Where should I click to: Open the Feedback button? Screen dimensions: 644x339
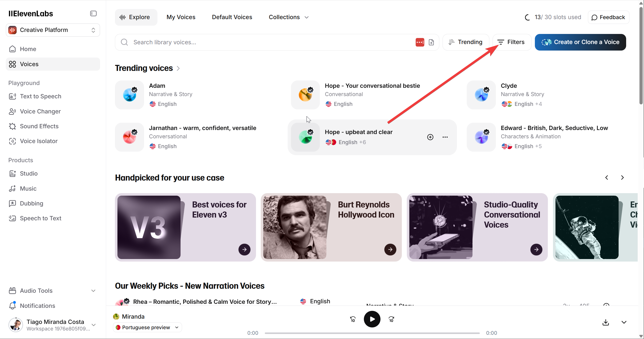coord(609,17)
